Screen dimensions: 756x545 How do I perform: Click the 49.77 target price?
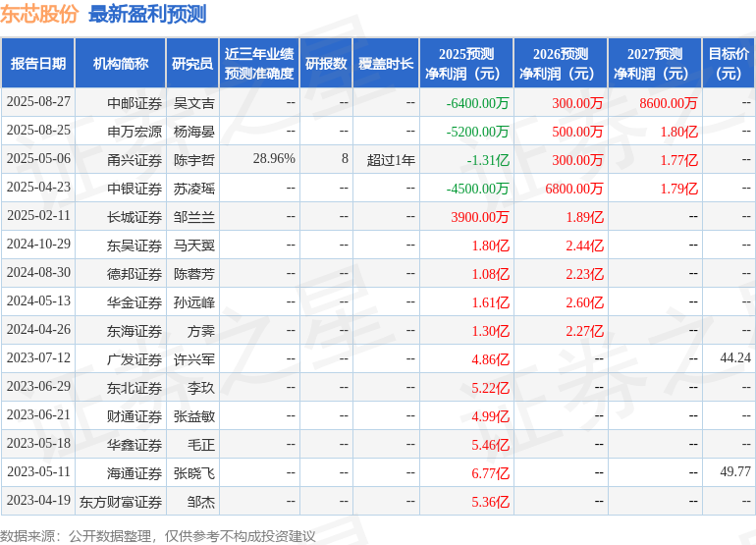point(735,471)
